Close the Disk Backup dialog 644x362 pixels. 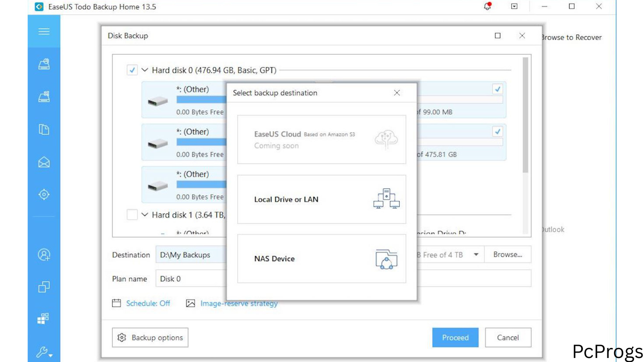point(522,36)
